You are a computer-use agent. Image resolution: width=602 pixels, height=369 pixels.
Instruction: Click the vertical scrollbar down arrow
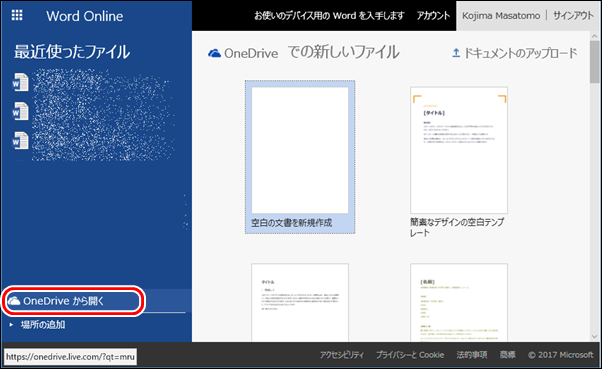pyautogui.click(x=595, y=336)
